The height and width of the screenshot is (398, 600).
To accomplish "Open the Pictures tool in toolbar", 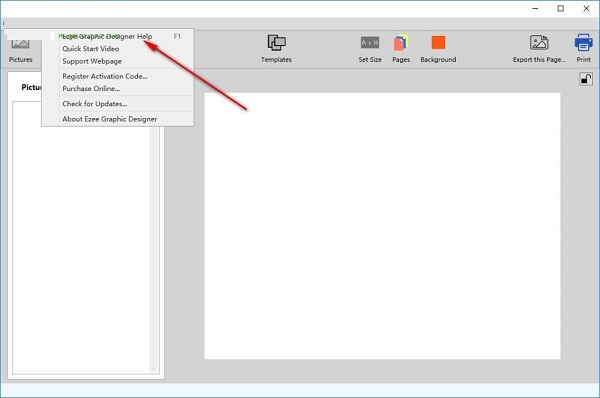I will pos(21,50).
